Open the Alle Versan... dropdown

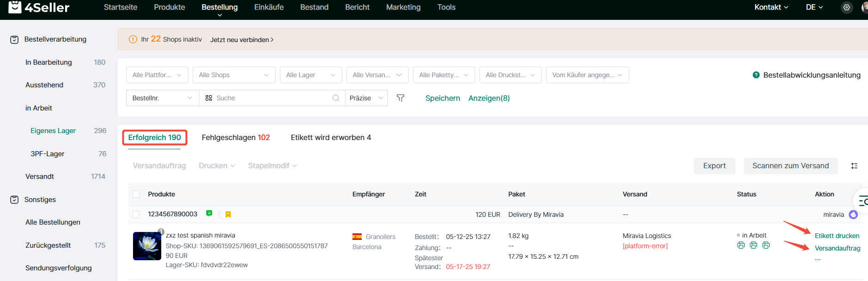click(x=377, y=75)
